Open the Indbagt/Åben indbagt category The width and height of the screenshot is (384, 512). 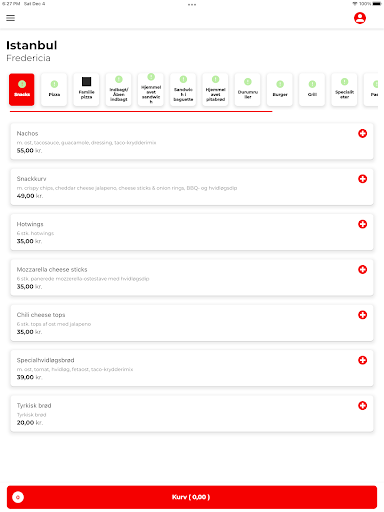pyautogui.click(x=119, y=89)
